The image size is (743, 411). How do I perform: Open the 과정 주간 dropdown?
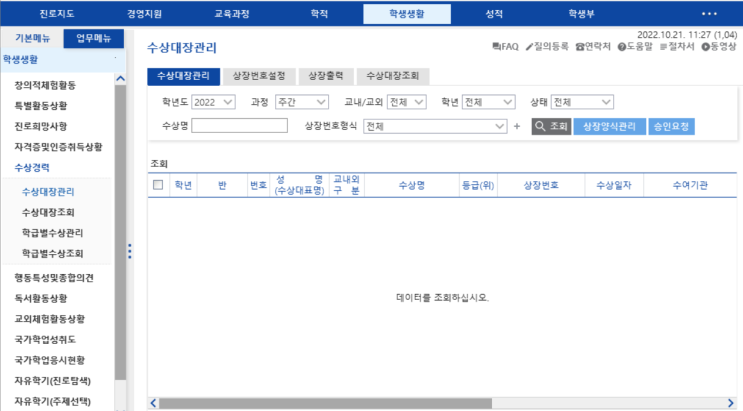[302, 102]
